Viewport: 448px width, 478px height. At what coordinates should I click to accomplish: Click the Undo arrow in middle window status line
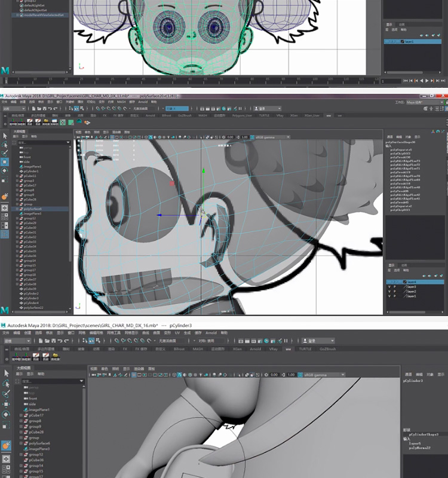point(50,109)
